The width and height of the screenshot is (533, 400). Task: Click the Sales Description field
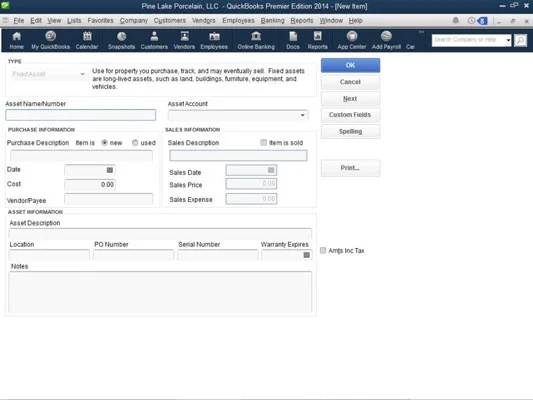pos(238,155)
